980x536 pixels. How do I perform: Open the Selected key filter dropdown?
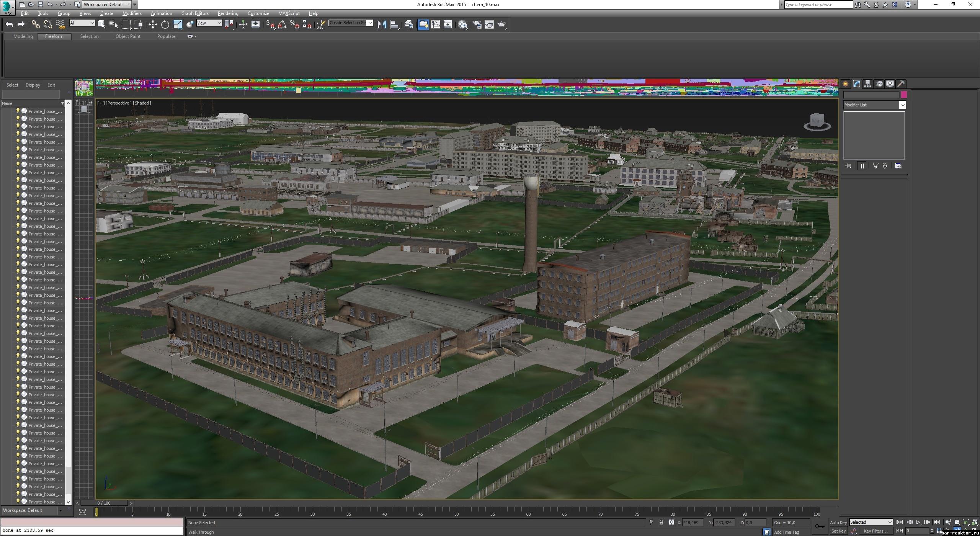pyautogui.click(x=871, y=522)
